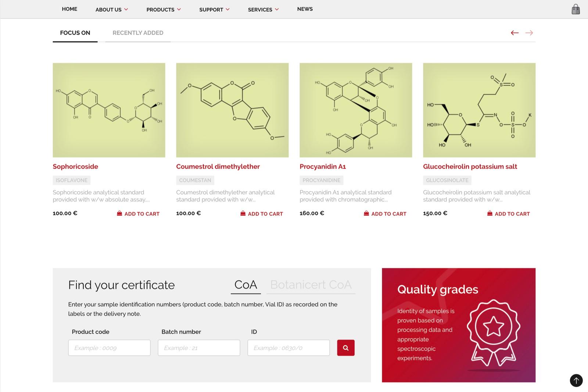This screenshot has width=588, height=392.
Task: Expand the Services menu
Action: [x=263, y=10]
